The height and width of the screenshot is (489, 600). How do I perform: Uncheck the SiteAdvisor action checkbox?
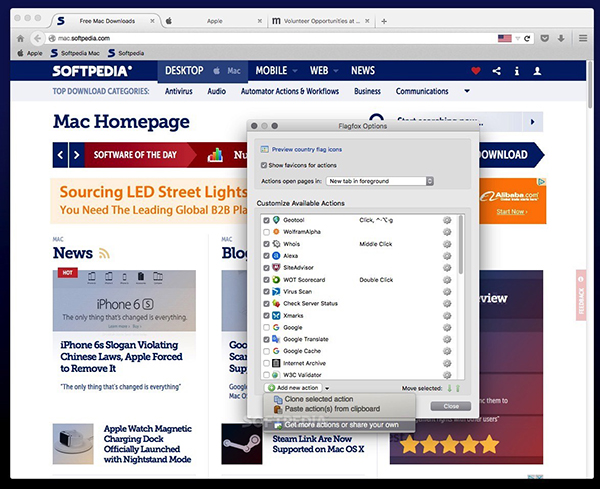267,268
